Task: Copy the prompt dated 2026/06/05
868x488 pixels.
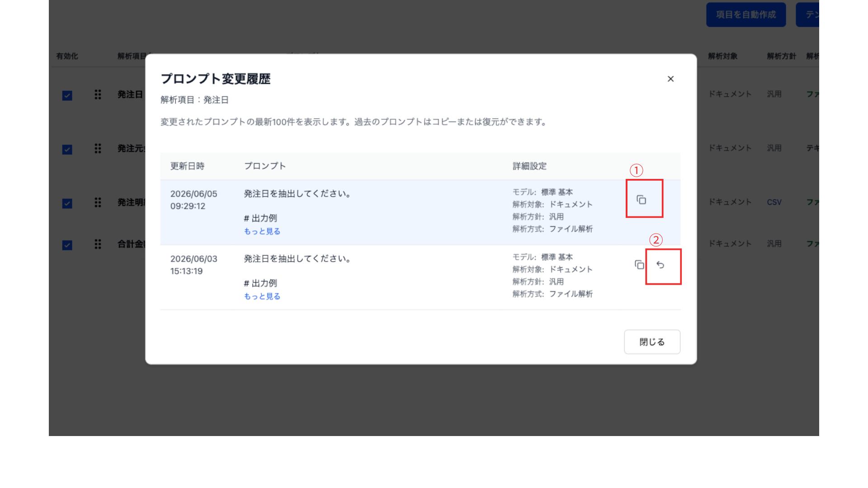Action: [641, 200]
